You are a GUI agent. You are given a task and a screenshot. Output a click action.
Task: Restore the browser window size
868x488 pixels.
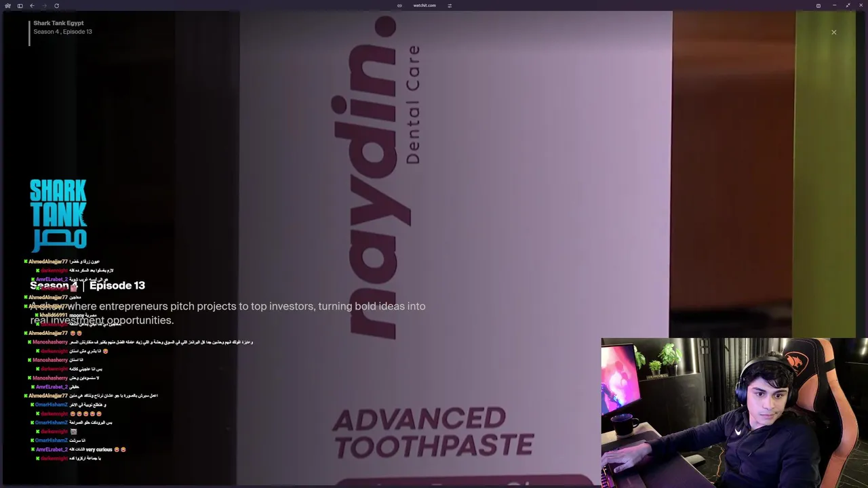tap(848, 5)
